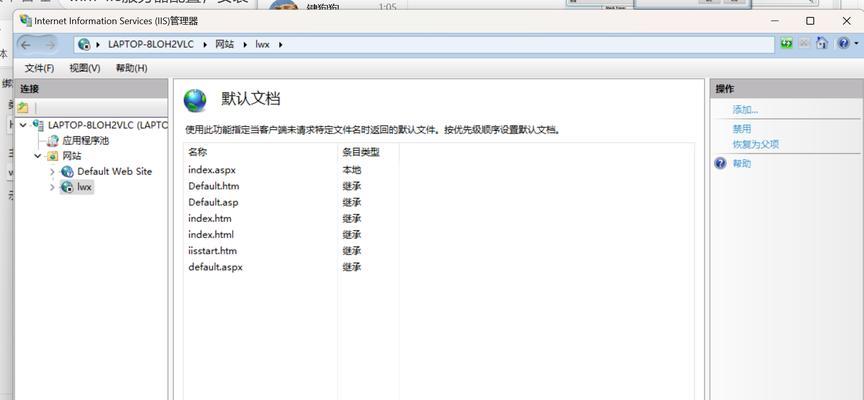Open the 帮助(H) menu

(x=131, y=68)
